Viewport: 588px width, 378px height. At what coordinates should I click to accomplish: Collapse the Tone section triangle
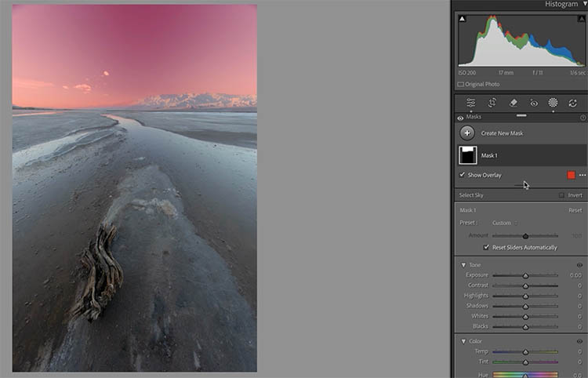pos(463,265)
